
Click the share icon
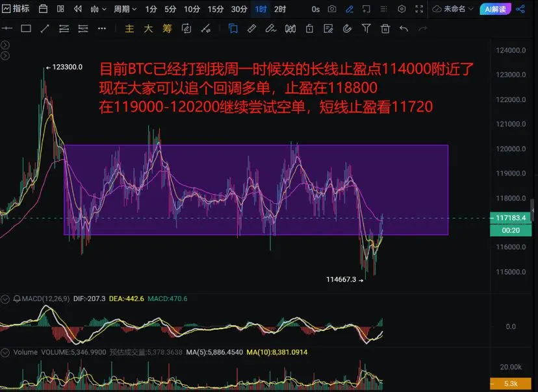coord(520,9)
